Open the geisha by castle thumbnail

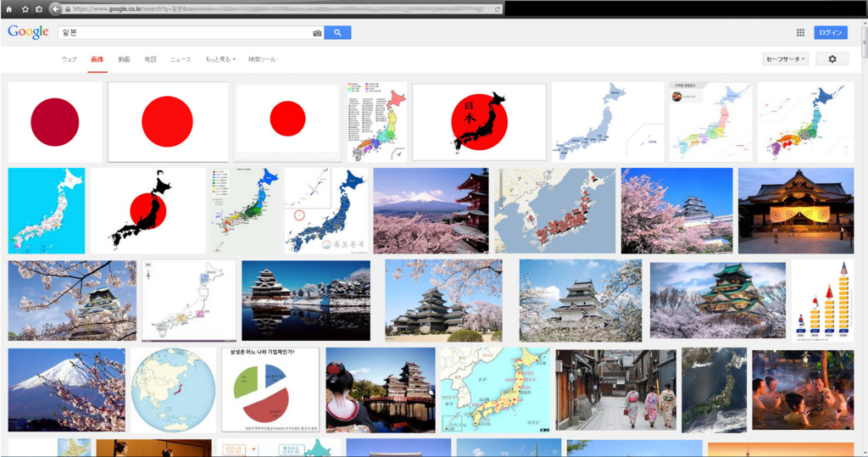coord(381,390)
